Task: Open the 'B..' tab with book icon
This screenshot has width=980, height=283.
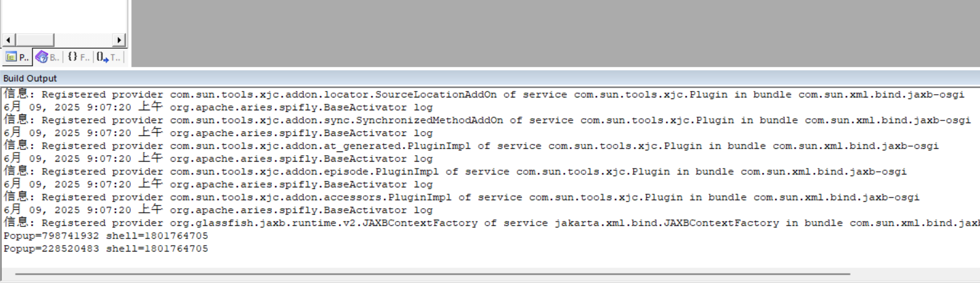Action: pos(48,57)
